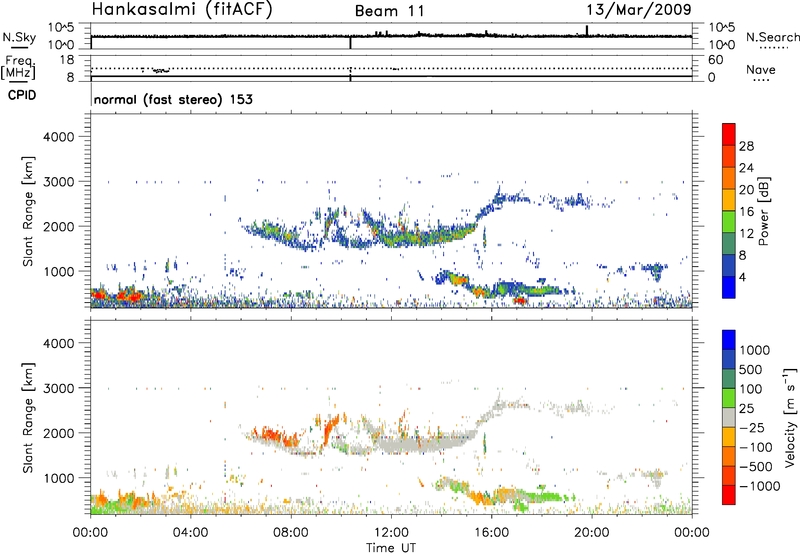
Task: Select the N.Sky legend label
Action: tap(19, 37)
